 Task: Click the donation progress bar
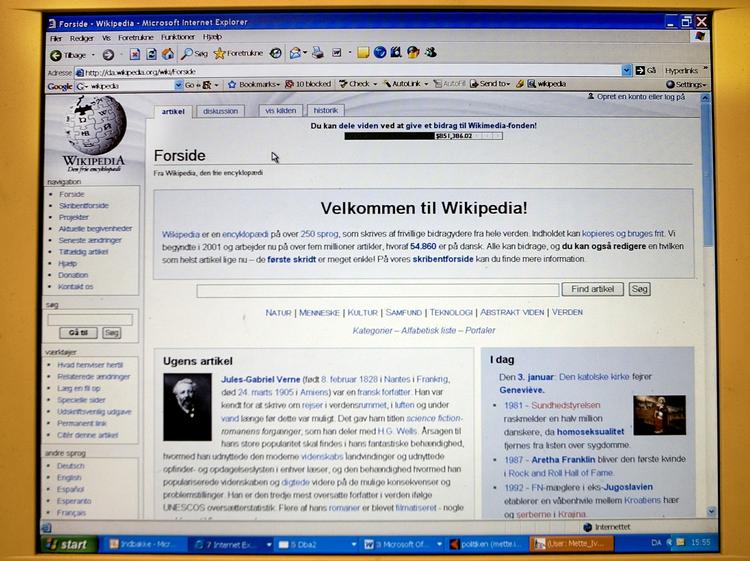423,136
